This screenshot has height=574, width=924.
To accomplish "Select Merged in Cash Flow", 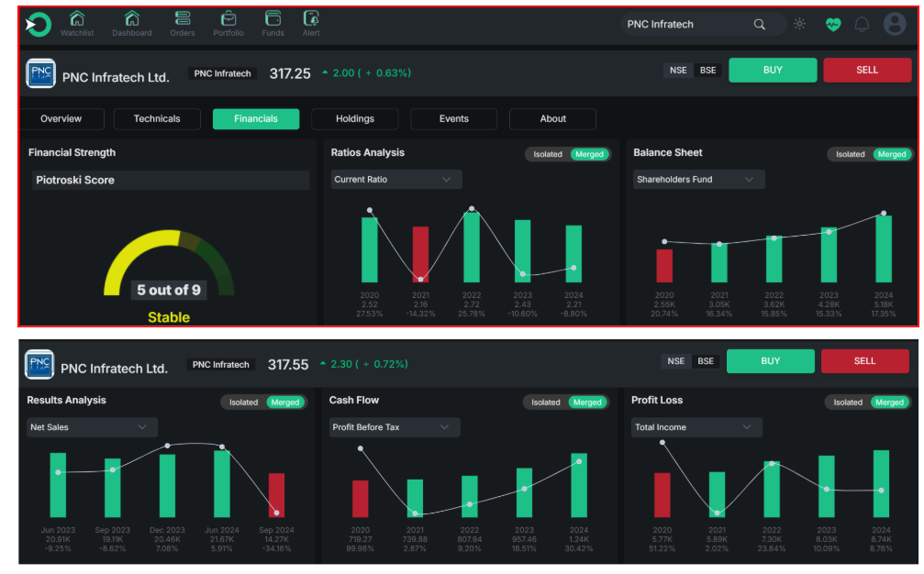I will click(587, 403).
